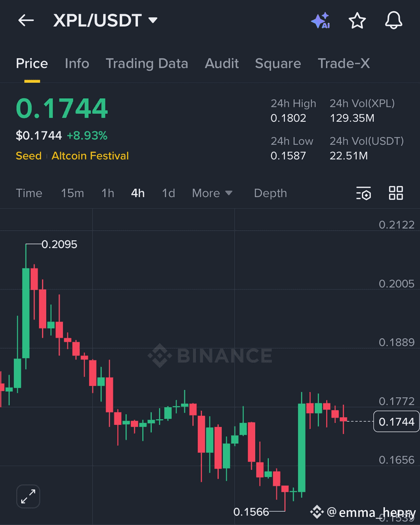Screen dimensions: 420x525
Task: Select the Time chart view
Action: [x=29, y=193]
